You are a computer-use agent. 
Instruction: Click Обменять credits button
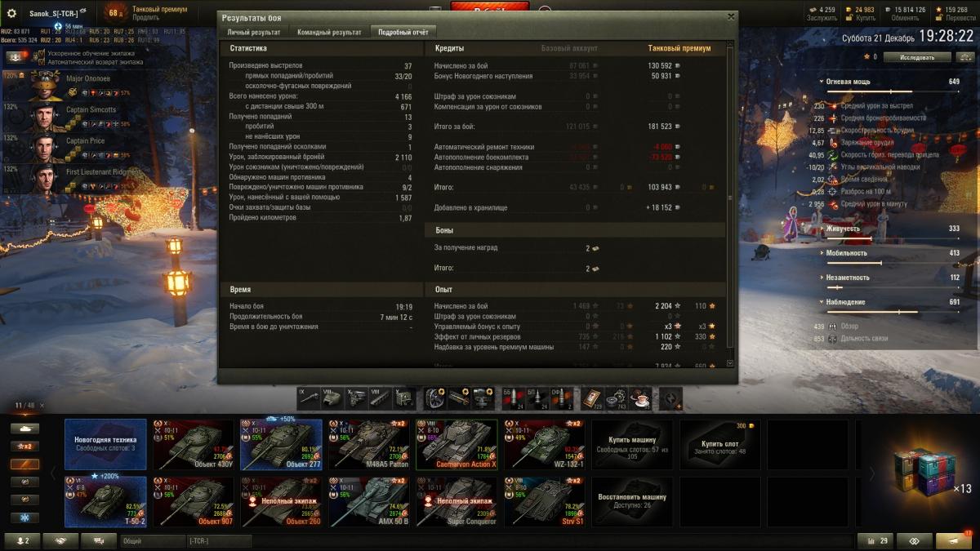(904, 18)
